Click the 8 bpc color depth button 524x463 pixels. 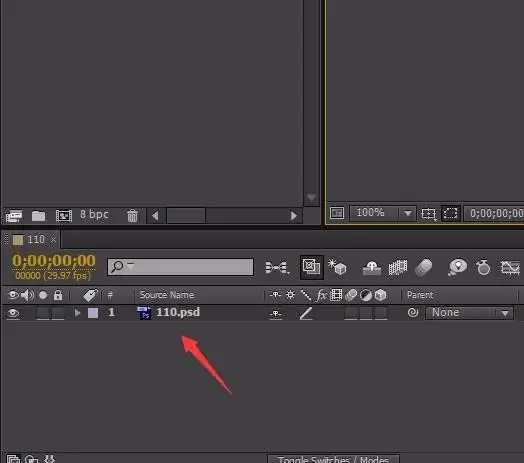pyautogui.click(x=94, y=214)
